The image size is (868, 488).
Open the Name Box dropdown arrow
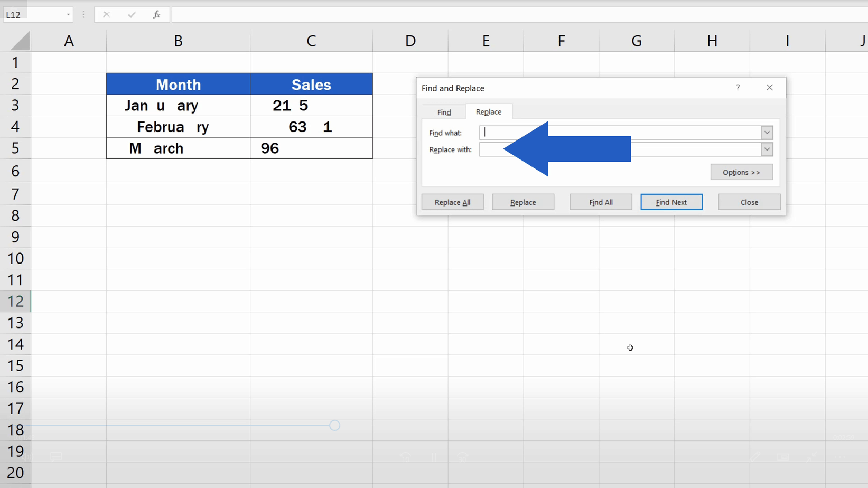68,14
